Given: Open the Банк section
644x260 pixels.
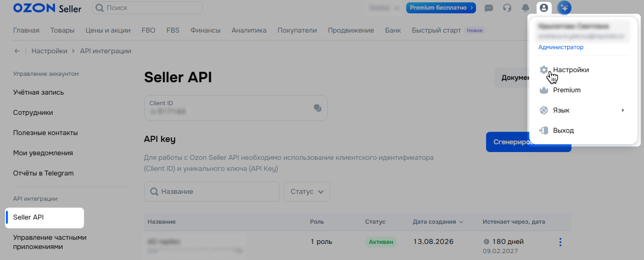Looking at the screenshot, I should tap(393, 30).
